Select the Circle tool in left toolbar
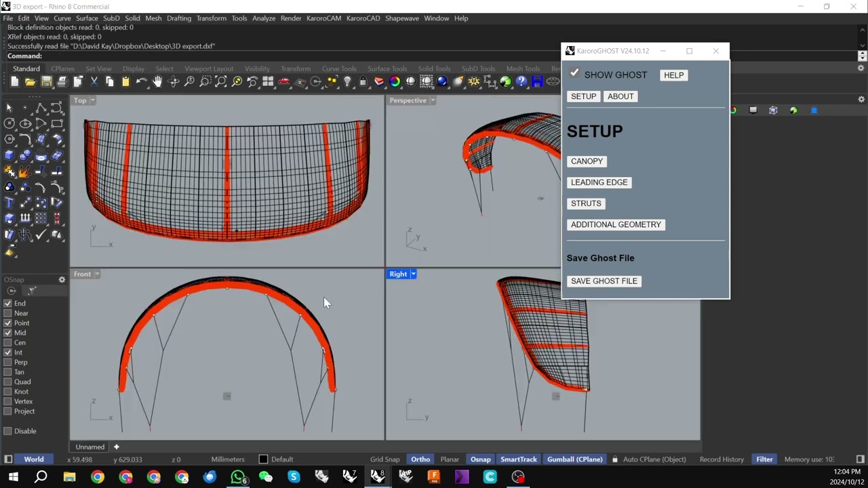Viewport: 868px width, 488px height. pyautogui.click(x=9, y=123)
